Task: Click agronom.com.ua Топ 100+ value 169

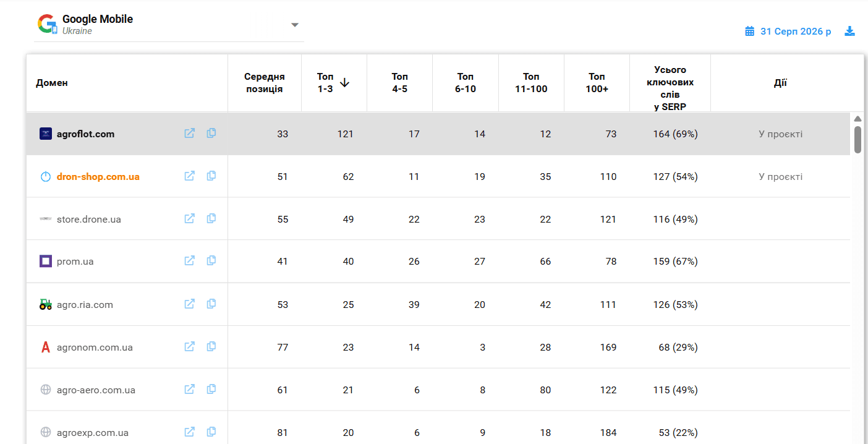Action: 608,347
